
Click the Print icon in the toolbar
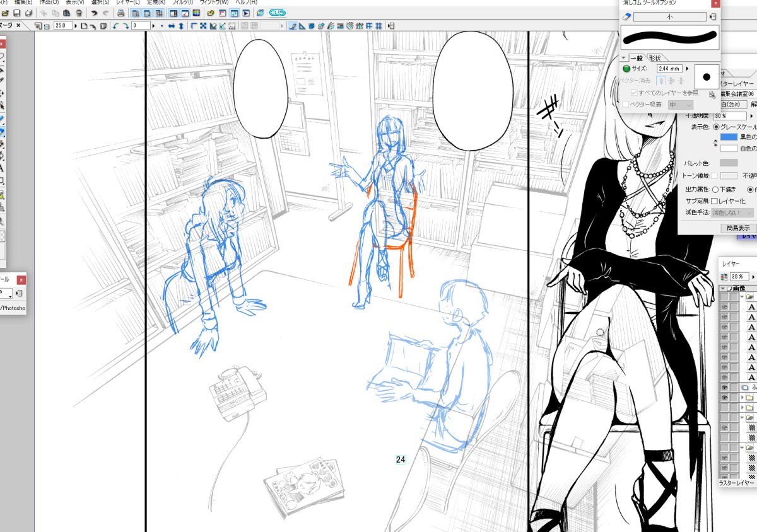120,13
